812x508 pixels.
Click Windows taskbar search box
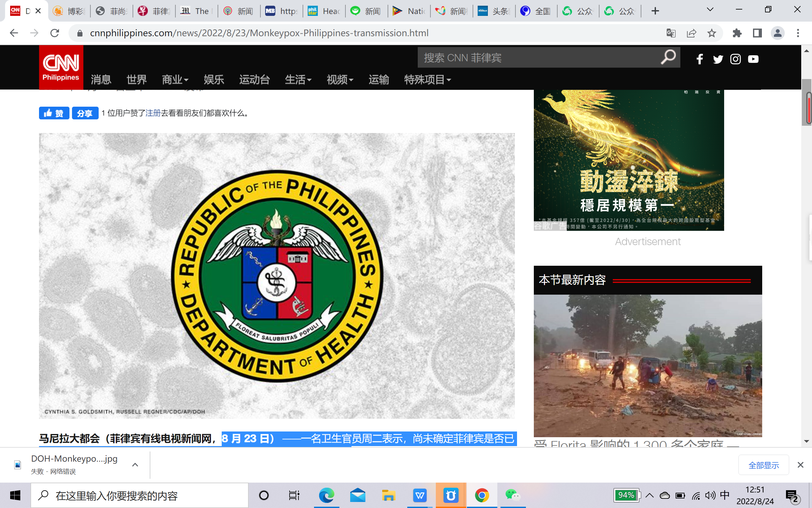[x=140, y=496]
